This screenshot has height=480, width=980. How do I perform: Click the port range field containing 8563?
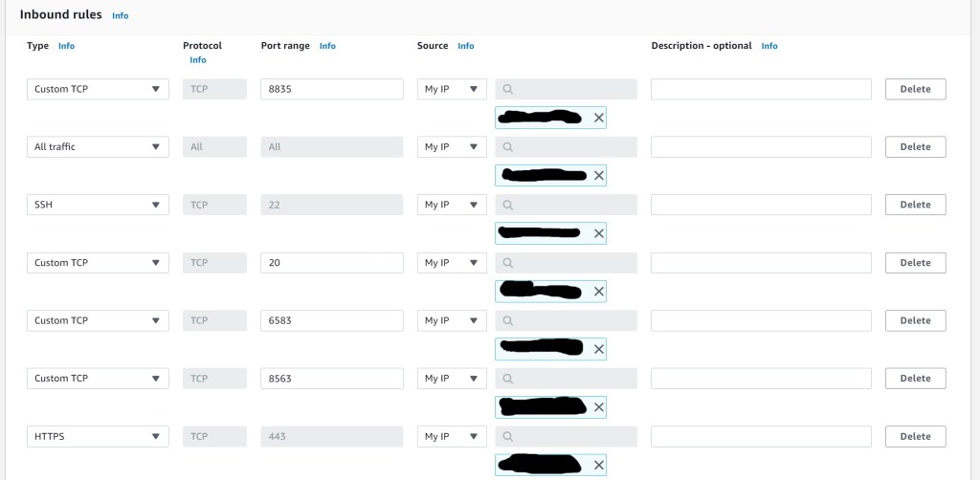pyautogui.click(x=331, y=379)
